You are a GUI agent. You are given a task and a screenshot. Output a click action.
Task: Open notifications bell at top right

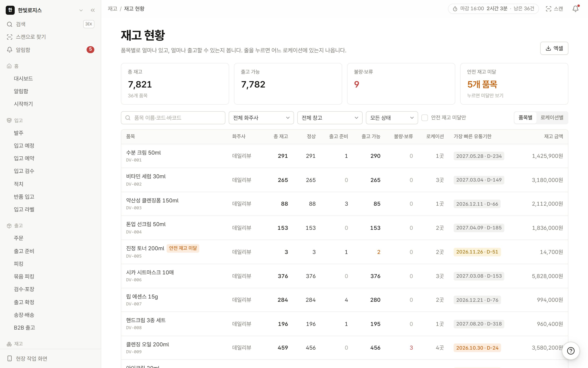click(x=575, y=9)
